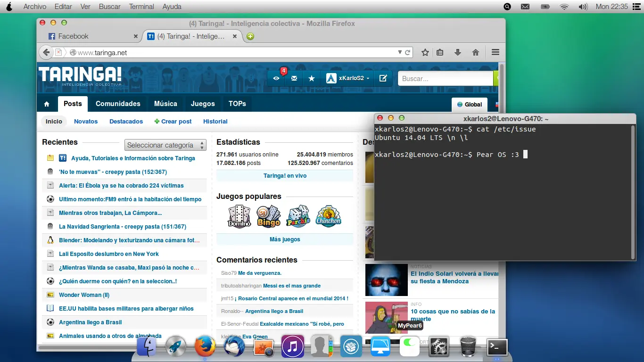Open the Ayuda menu
644x362 pixels.
172,7
